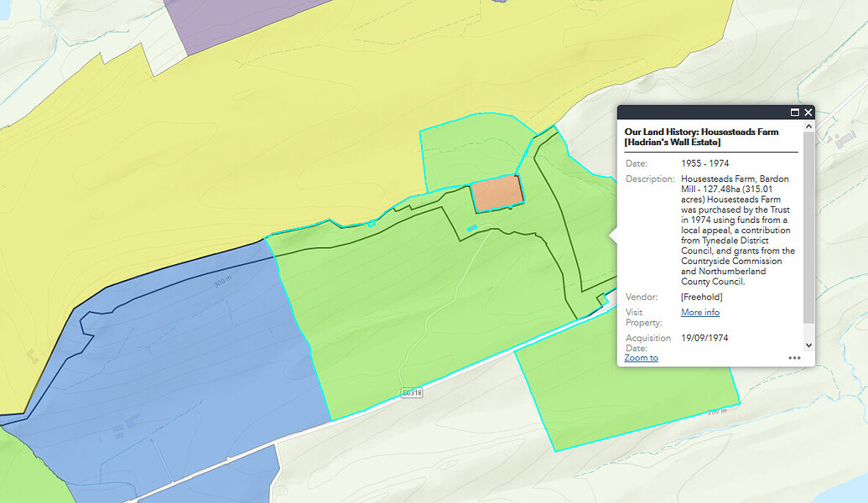Screen dimensions: 868x503
Task: Select the orange building footprint
Action: (x=498, y=191)
